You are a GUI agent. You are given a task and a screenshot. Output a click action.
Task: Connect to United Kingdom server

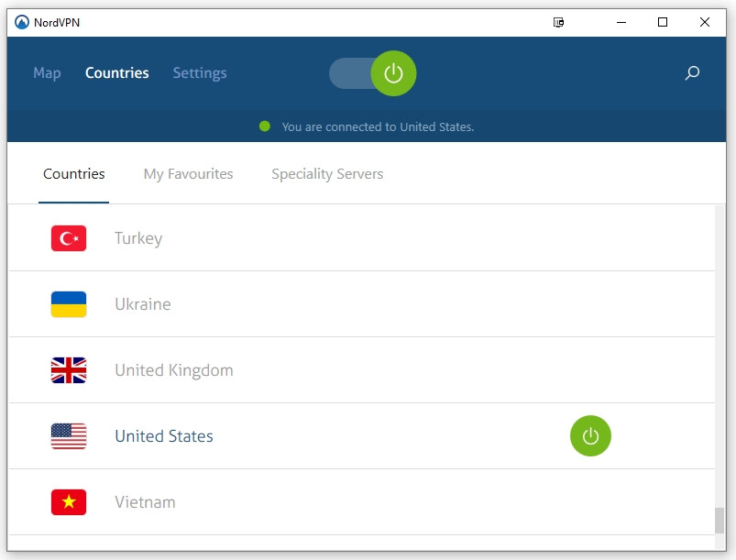[x=174, y=370]
